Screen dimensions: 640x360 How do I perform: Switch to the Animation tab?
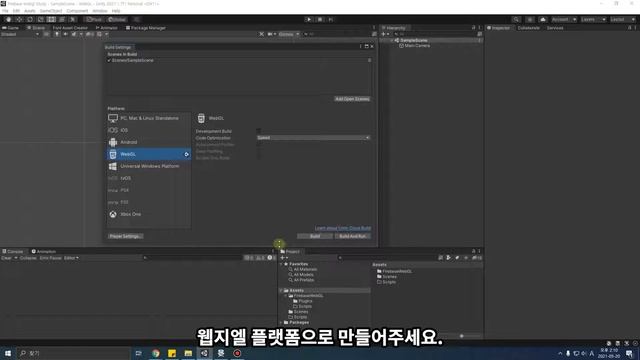tap(44, 251)
